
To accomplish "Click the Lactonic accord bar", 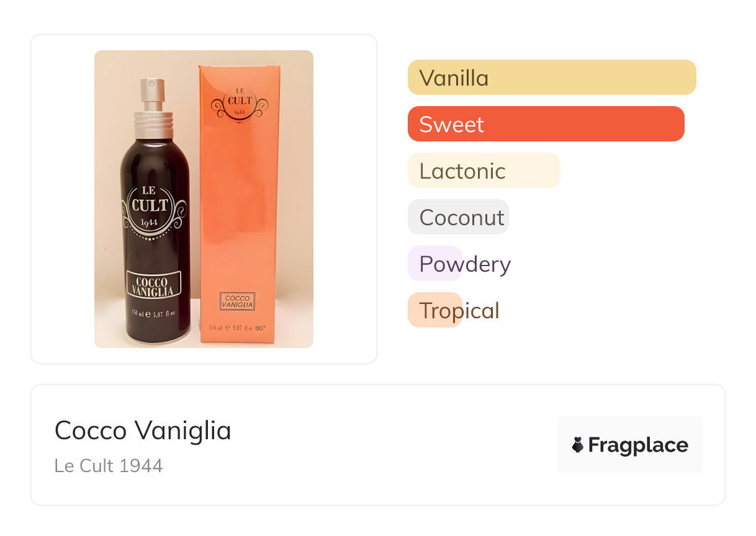I will [484, 171].
